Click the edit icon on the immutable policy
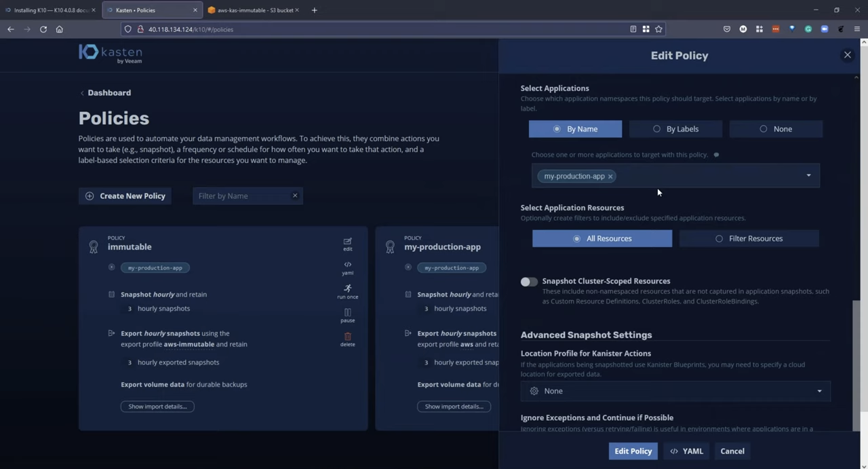This screenshot has width=868, height=469. [x=347, y=244]
